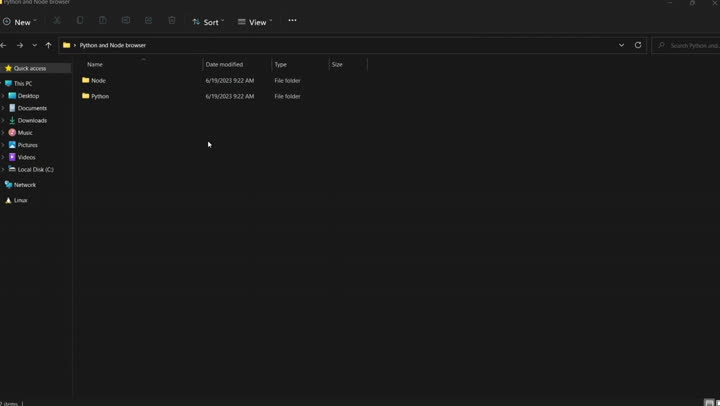Select the Python folder
This screenshot has width=720, height=406.
tap(100, 96)
